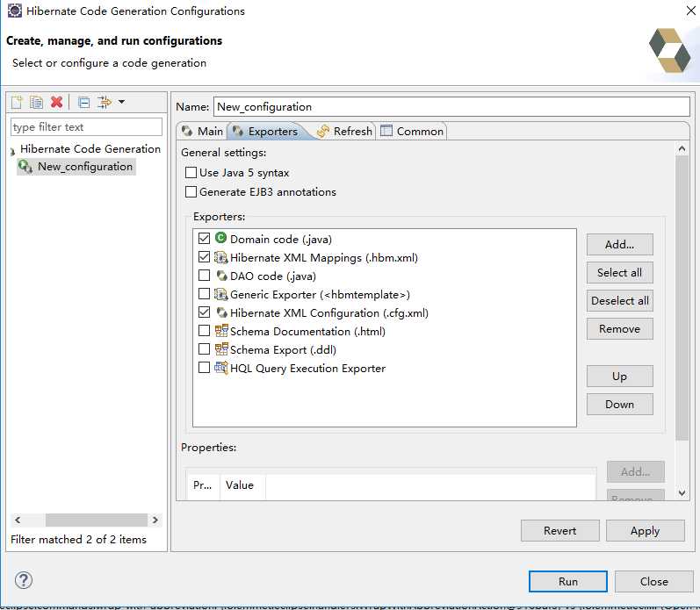Click the Generic Exporter icon
Image resolution: width=700 pixels, height=610 pixels.
(x=220, y=294)
